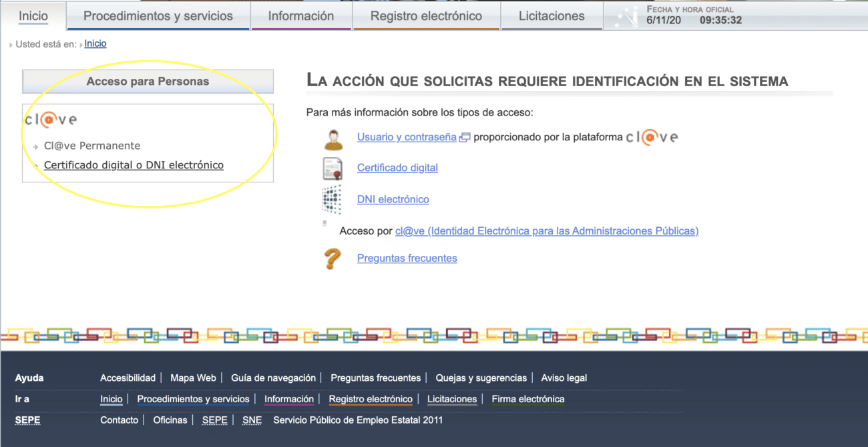Click the question mark icon beside Preguntas frecuentes

coord(333,258)
